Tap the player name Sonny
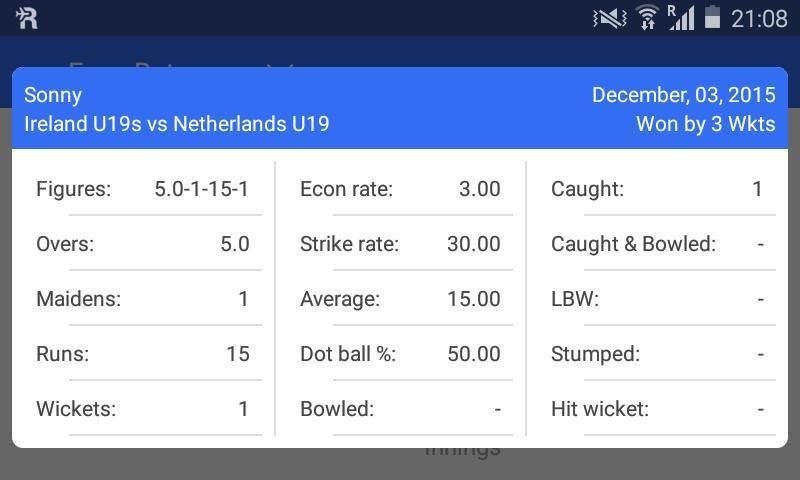800x480 pixels. click(x=53, y=95)
